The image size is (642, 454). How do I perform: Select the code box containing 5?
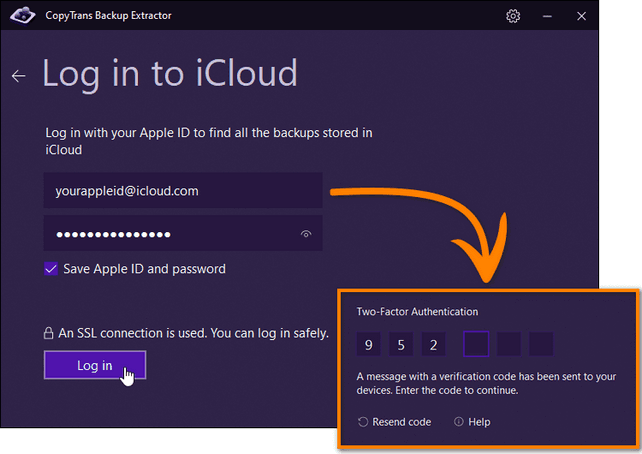[x=401, y=344]
